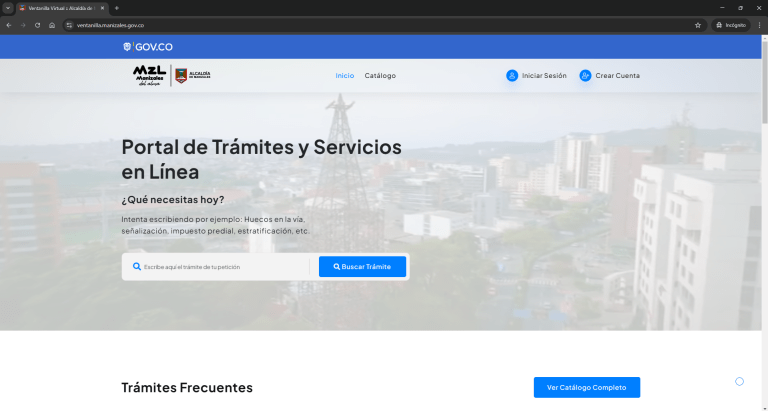Click Ver Catálogo Completo button
768x411 pixels.
(587, 387)
